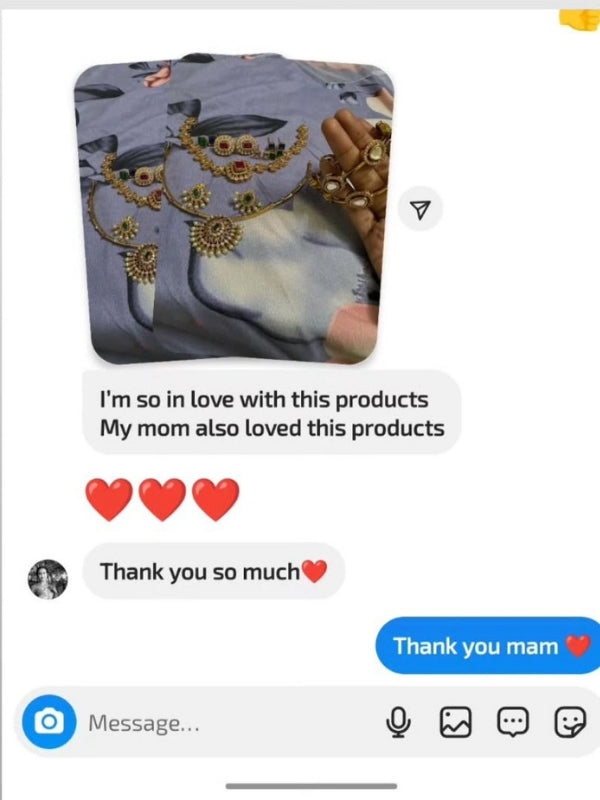600x800 pixels.
Task: Open the photo gallery icon
Action: click(x=456, y=722)
